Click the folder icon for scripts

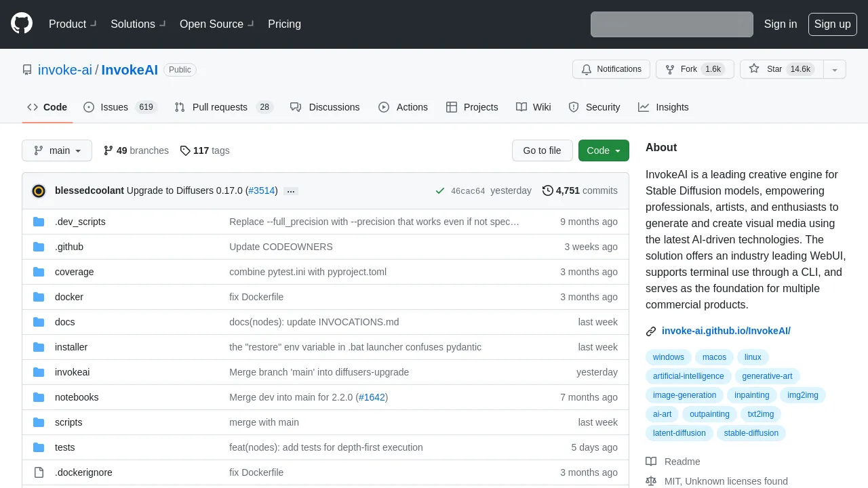click(x=39, y=422)
